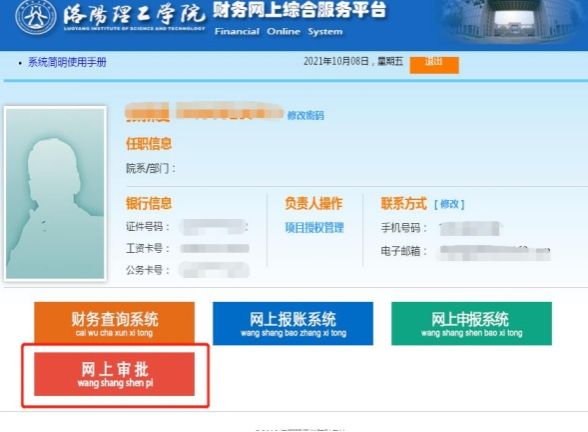Image resolution: width=588 pixels, height=432 pixels.
Task: Open the 系统简明使用手册 manual link
Action: 68,62
